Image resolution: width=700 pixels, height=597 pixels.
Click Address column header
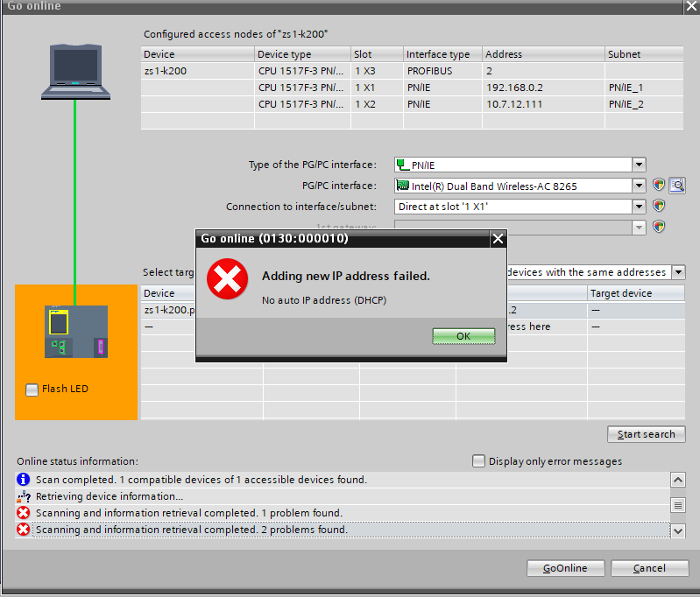pos(543,54)
